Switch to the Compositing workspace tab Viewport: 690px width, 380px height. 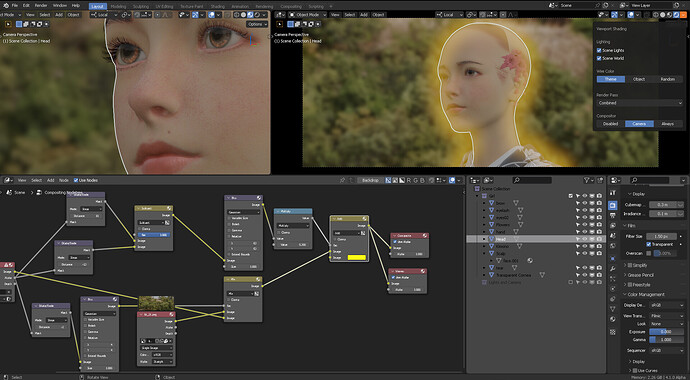291,6
